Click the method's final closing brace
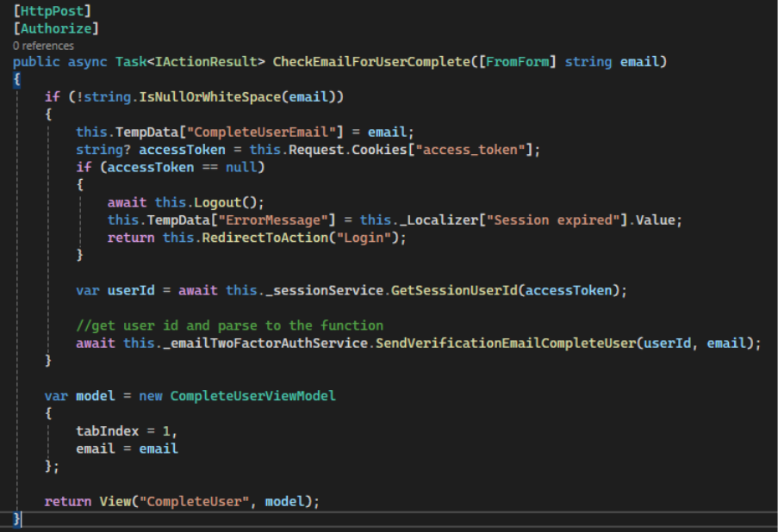This screenshot has width=778, height=532. (17, 518)
